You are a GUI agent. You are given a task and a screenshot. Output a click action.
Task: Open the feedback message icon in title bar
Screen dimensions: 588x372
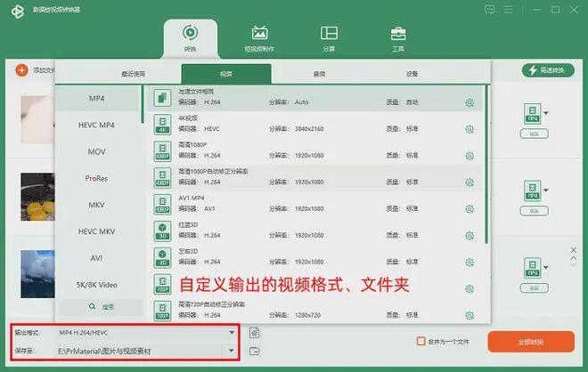click(x=489, y=10)
